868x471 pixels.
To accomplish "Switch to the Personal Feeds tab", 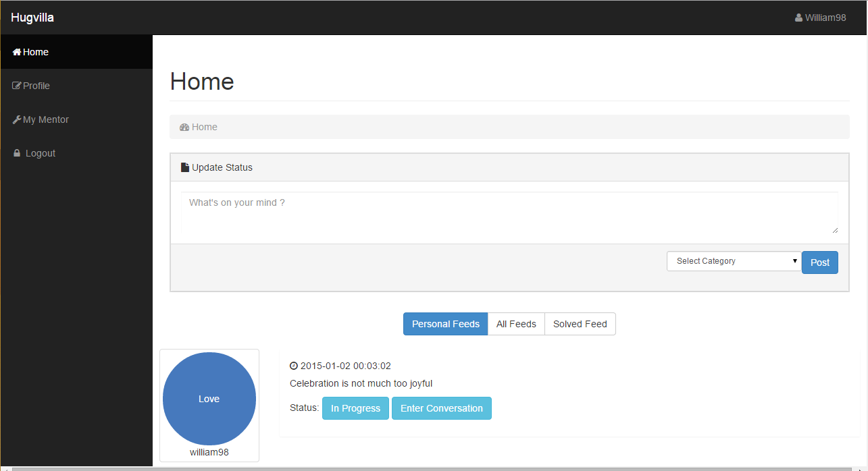I will [446, 324].
